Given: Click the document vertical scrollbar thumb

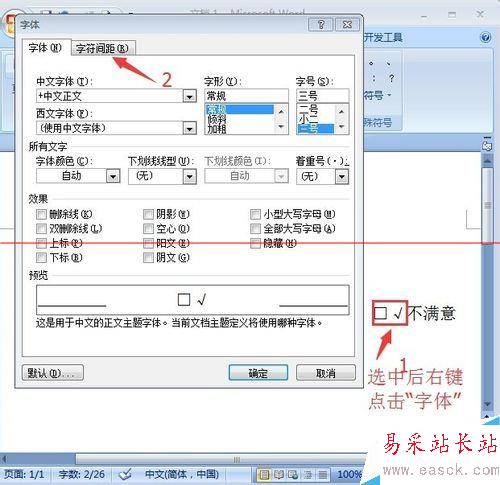Looking at the screenshot, I should (x=487, y=206).
